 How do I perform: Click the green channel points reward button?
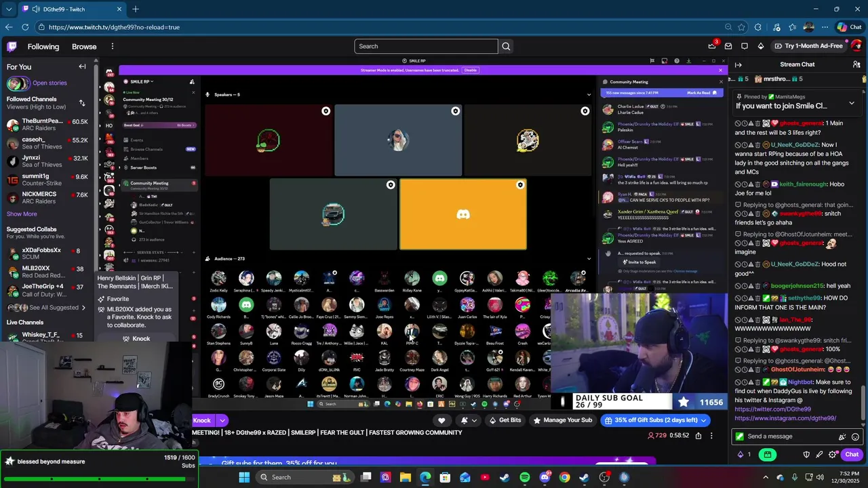(x=767, y=454)
